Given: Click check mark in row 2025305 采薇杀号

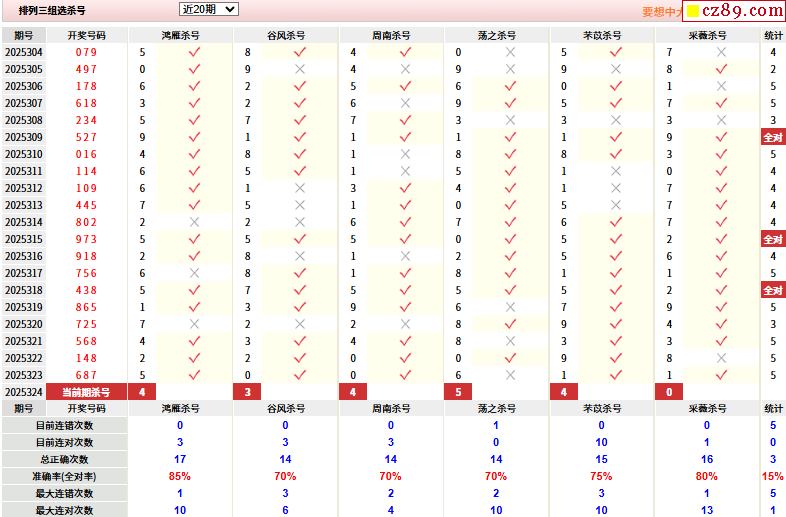Looking at the screenshot, I should [721, 69].
